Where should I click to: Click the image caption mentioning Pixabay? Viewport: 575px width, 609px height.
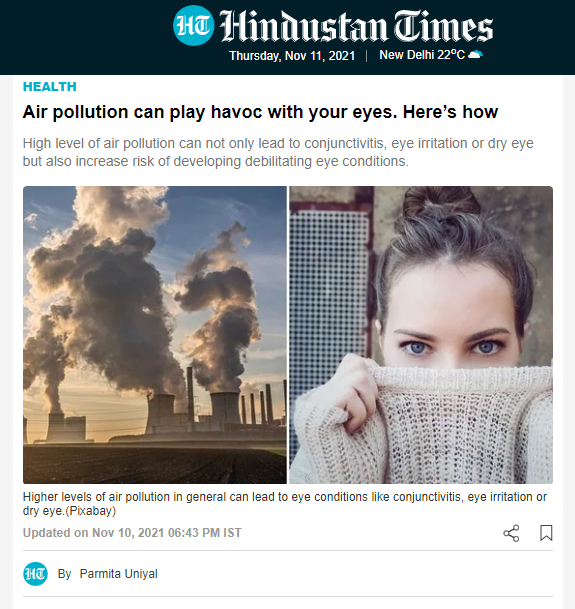(285, 504)
